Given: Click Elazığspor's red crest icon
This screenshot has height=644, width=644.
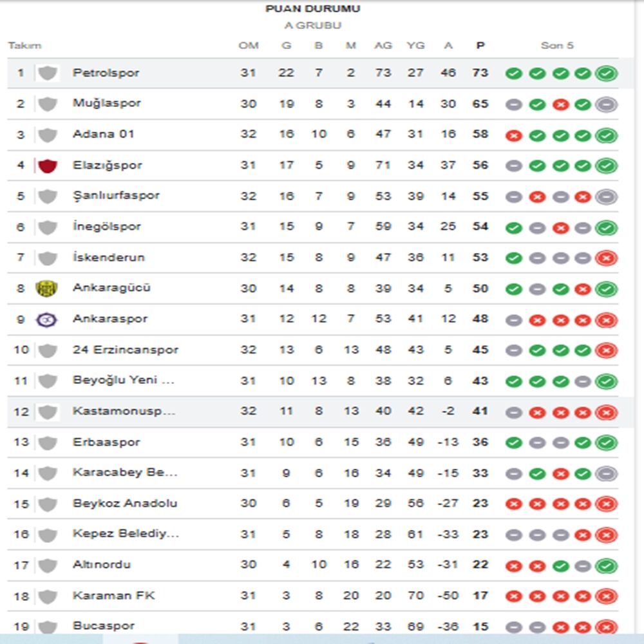Looking at the screenshot, I should coord(47,166).
